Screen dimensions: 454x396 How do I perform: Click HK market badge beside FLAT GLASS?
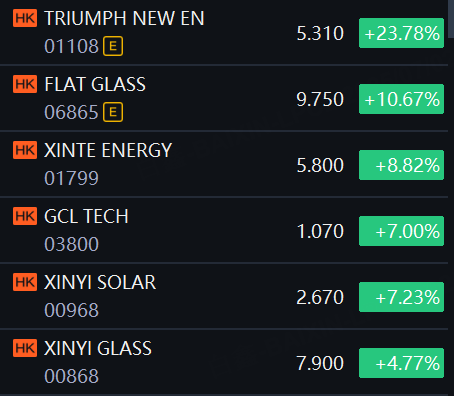(x=25, y=84)
